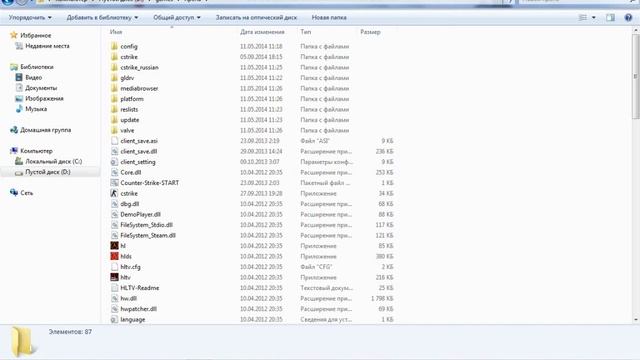Image resolution: width=640 pixels, height=360 pixels.
Task: Open the config folder icon
Action: (x=114, y=47)
